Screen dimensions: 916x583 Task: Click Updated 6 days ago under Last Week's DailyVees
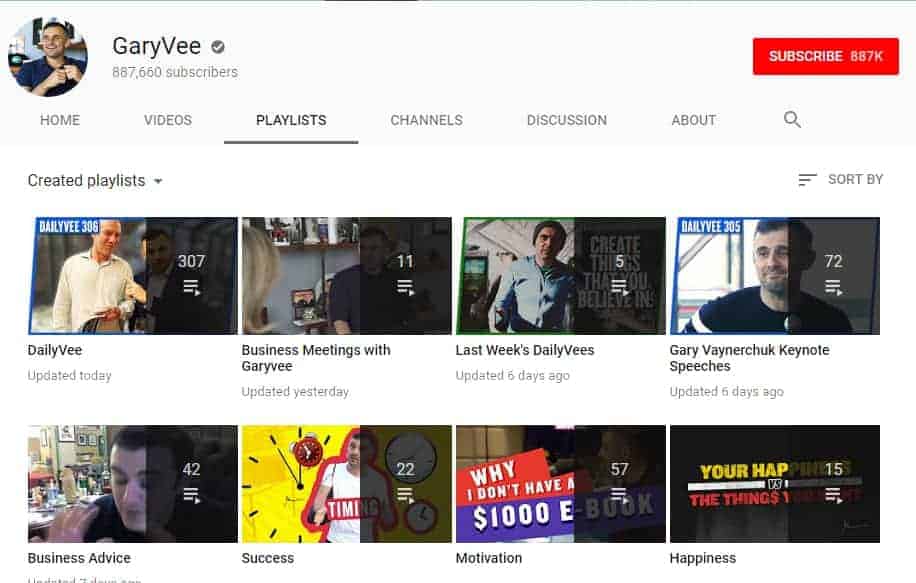[512, 376]
